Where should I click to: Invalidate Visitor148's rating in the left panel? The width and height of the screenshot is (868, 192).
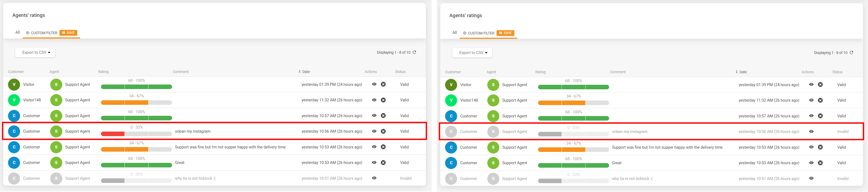click(x=383, y=100)
